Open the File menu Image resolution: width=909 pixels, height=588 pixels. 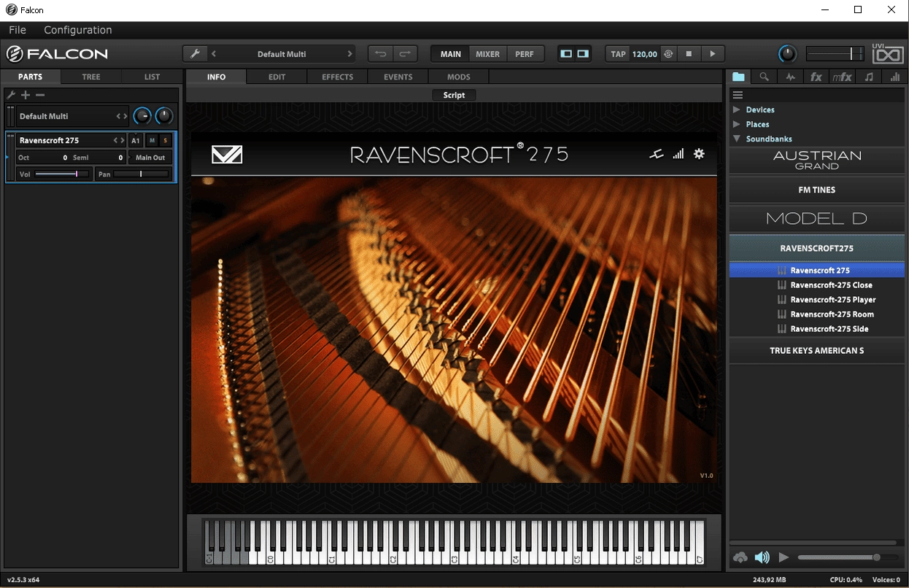(18, 30)
